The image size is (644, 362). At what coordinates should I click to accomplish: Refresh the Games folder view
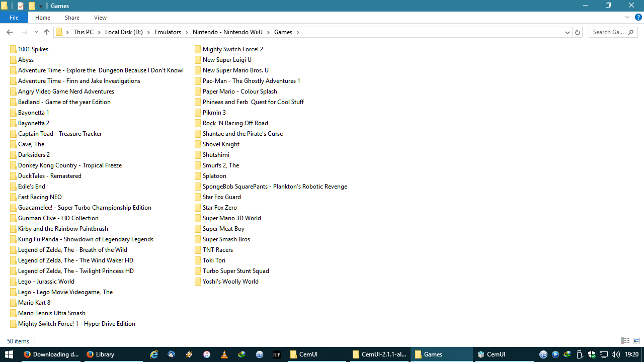click(x=577, y=32)
